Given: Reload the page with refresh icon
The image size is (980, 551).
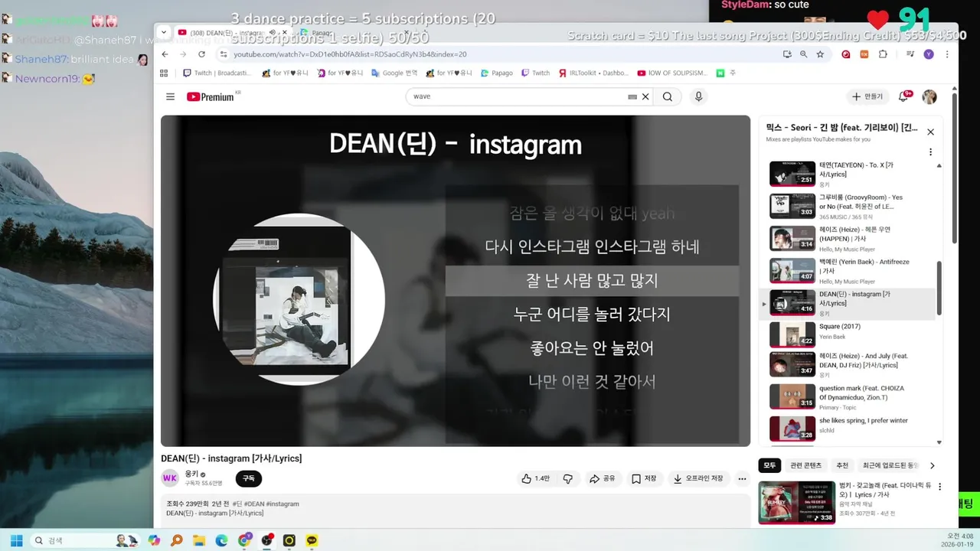Looking at the screenshot, I should [x=201, y=54].
